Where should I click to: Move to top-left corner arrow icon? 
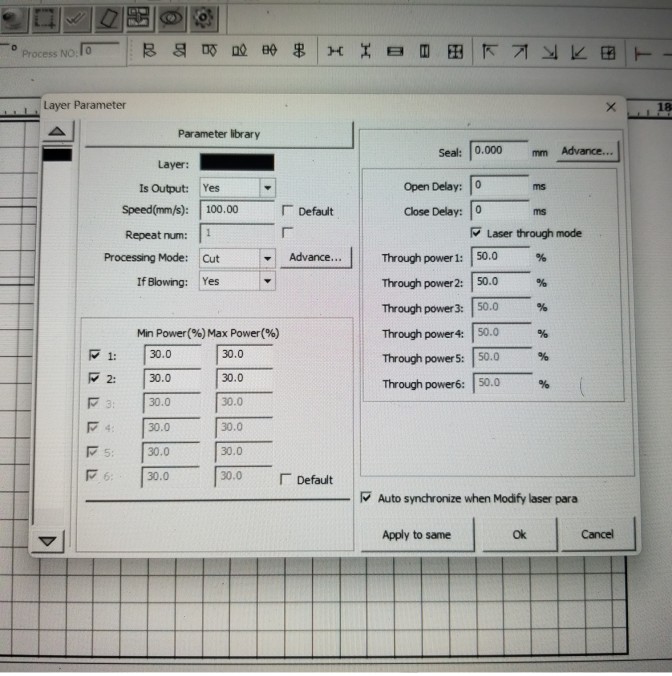tap(489, 52)
